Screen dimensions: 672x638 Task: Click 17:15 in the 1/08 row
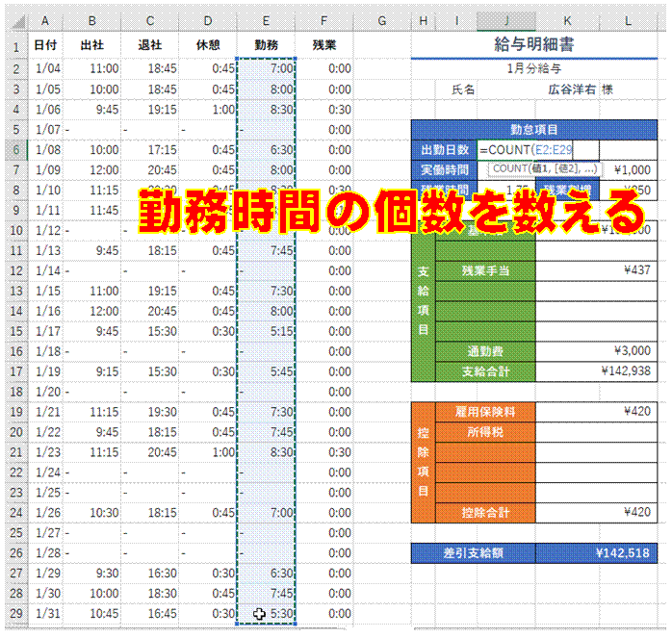pyautogui.click(x=150, y=150)
